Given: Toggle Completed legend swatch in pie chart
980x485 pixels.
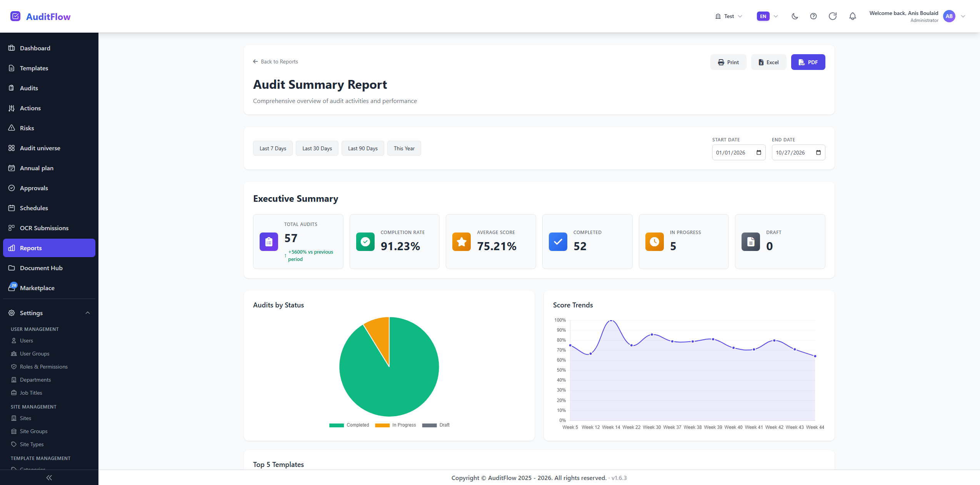Looking at the screenshot, I should pyautogui.click(x=337, y=425).
